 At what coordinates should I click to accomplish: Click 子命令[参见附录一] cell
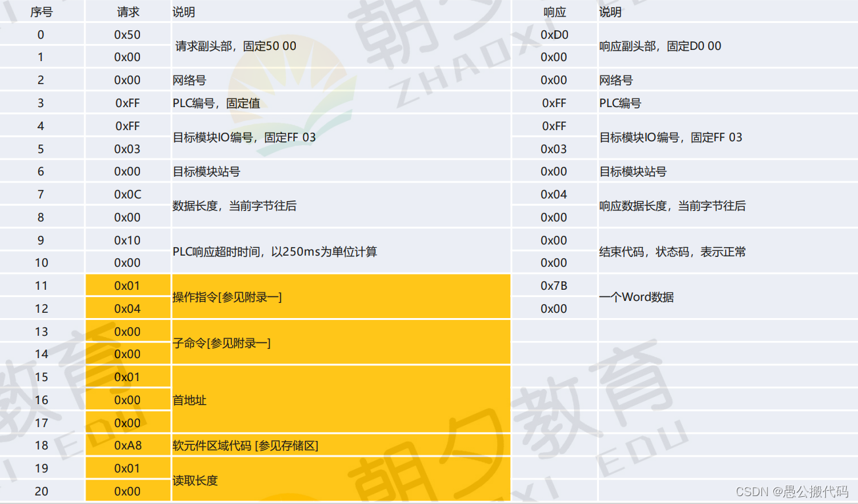tap(341, 343)
